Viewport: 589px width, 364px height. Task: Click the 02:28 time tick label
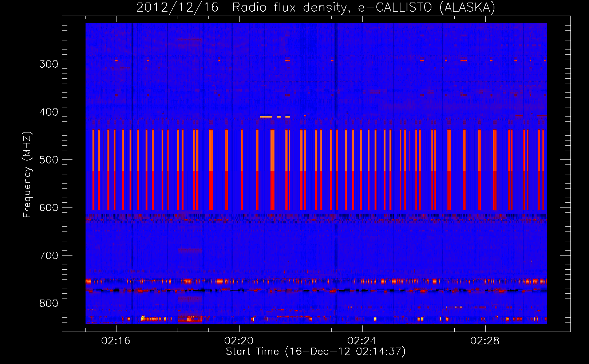click(x=485, y=341)
